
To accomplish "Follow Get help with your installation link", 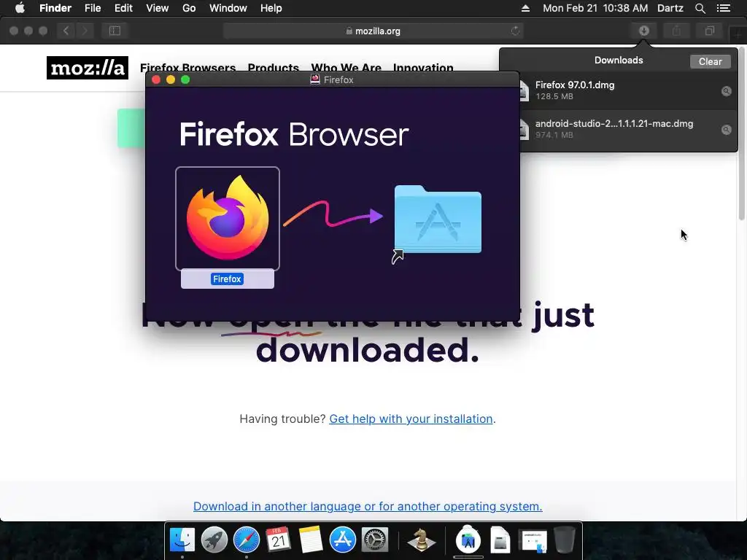I will tap(411, 419).
